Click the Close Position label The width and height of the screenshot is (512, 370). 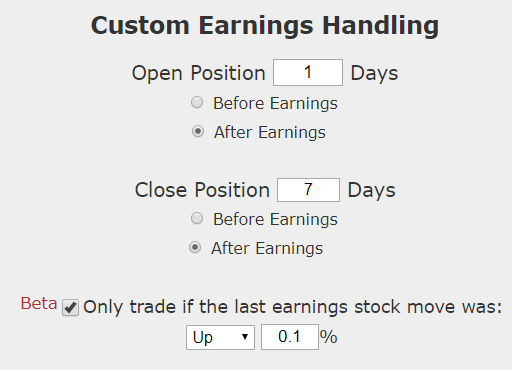202,190
